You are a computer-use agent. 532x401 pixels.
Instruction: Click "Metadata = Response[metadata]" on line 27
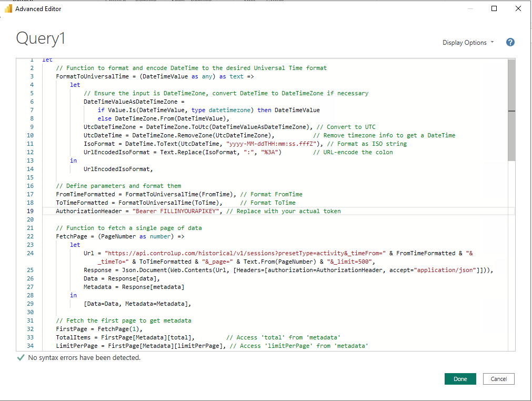pos(134,287)
